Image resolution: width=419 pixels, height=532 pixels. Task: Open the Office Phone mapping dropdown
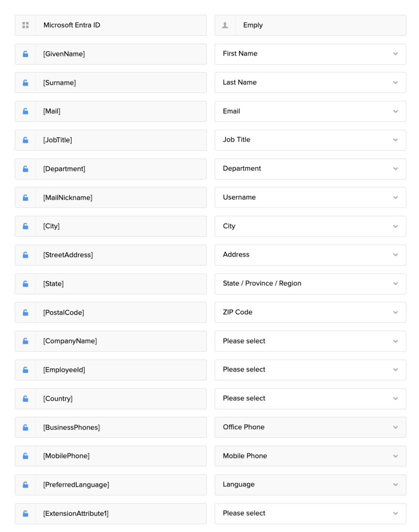pyautogui.click(x=310, y=427)
